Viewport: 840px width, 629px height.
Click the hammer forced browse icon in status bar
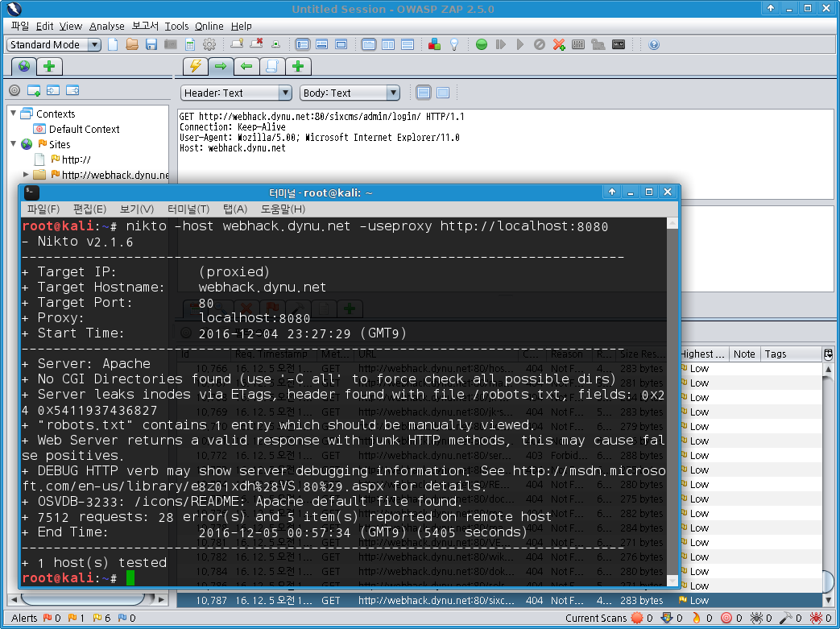(786, 618)
